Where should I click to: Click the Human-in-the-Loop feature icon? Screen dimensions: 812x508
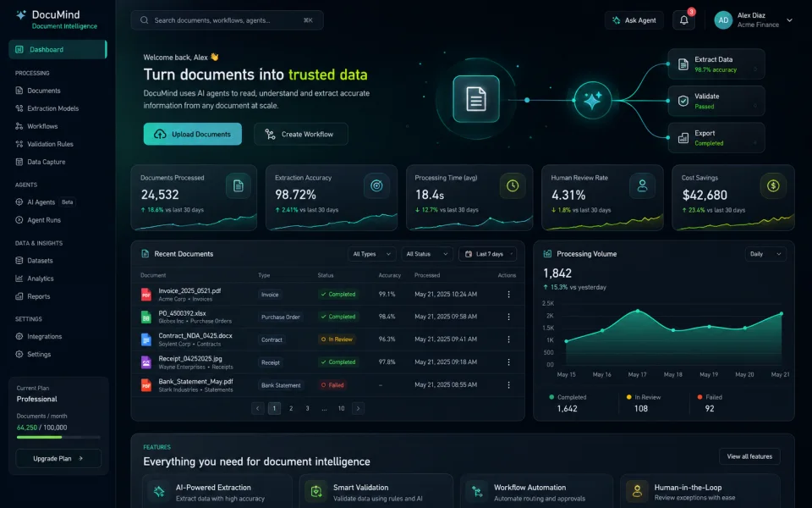tap(637, 491)
